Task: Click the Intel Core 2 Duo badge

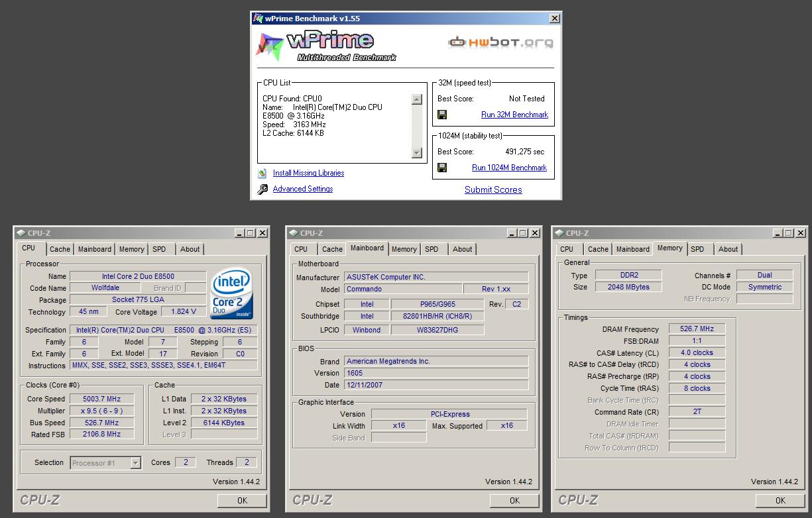Action: click(231, 293)
